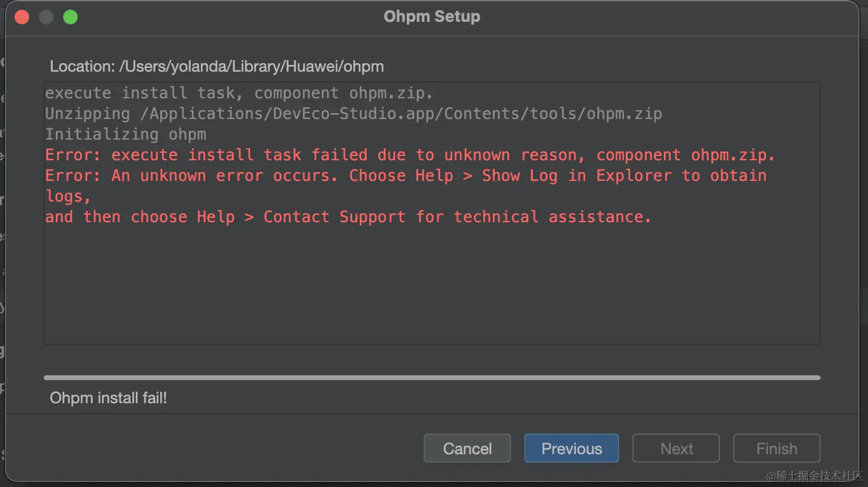868x487 pixels.
Task: Close the Ohpm Setup window with red button
Action: coord(22,16)
